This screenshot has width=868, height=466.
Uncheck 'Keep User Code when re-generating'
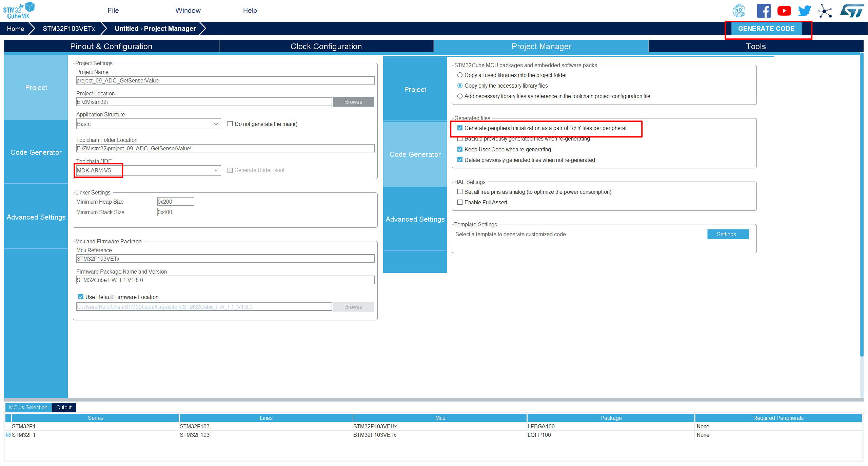[460, 149]
